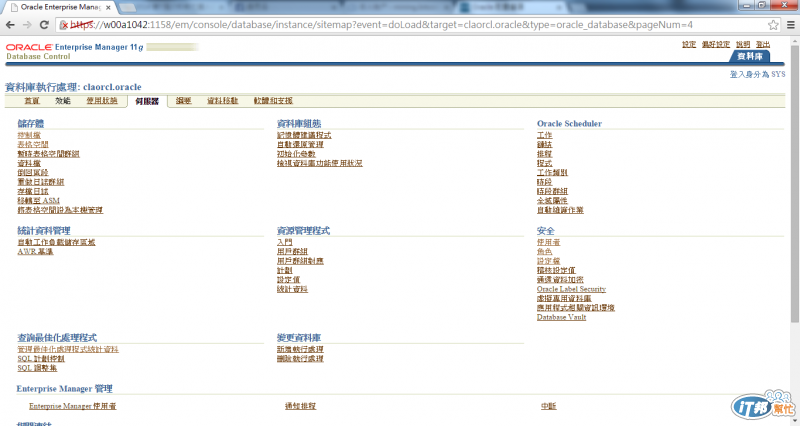Viewport: 800px width, 426px height.
Task: Click the 偏好設定 preferences link
Action: (716, 44)
